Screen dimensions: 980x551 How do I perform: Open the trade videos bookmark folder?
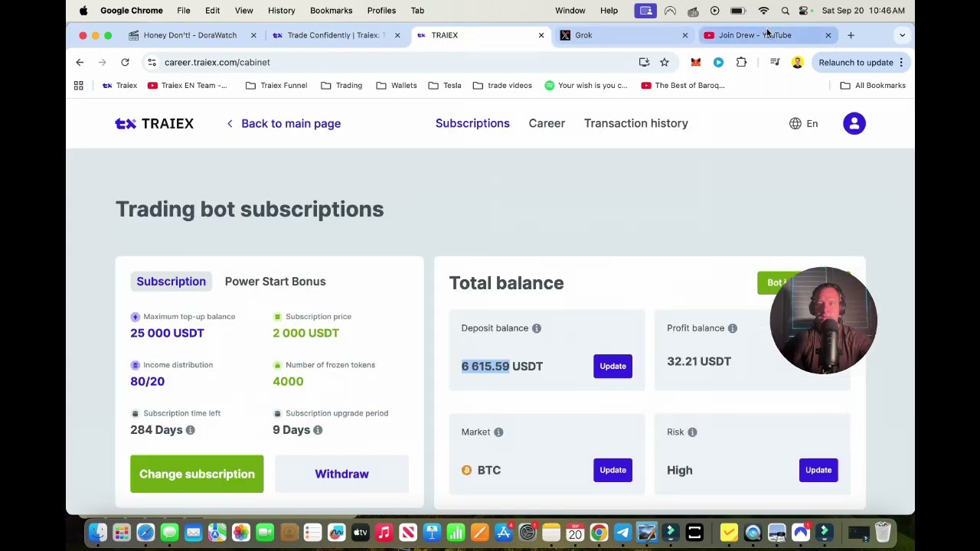[502, 86]
